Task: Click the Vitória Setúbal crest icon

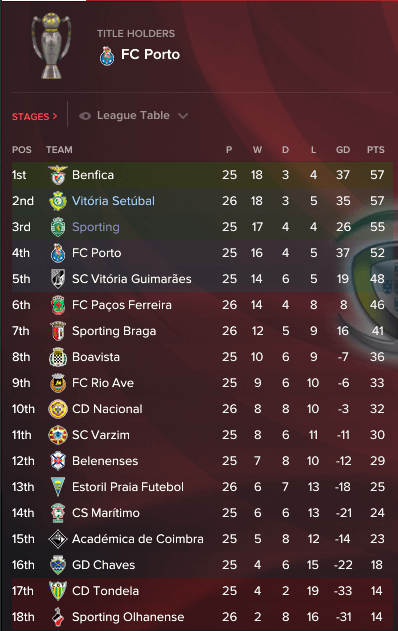Action: (58, 201)
